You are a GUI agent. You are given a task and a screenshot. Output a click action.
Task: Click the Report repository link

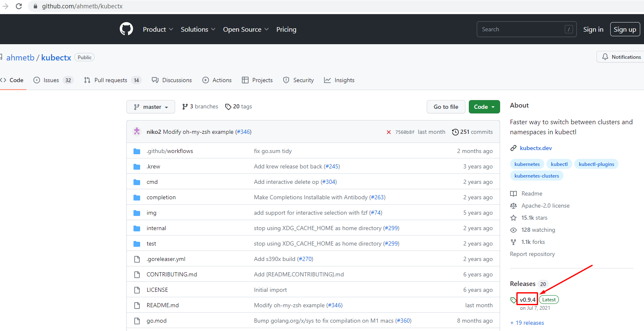tap(532, 254)
